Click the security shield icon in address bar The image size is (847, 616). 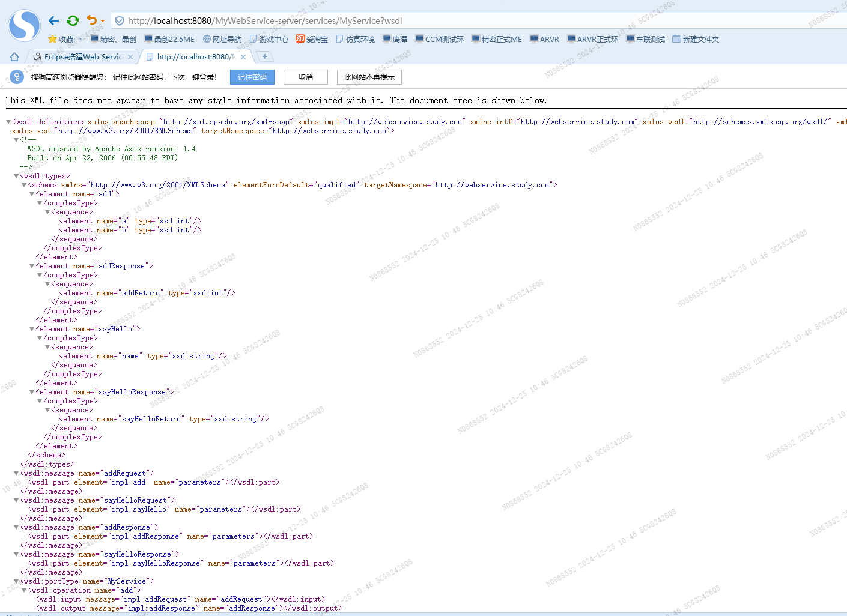(120, 21)
